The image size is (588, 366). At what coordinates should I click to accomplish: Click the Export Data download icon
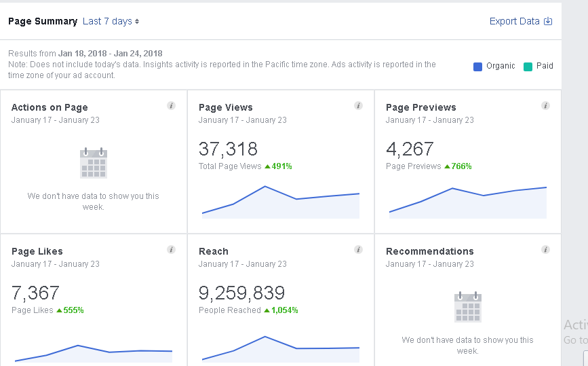[548, 21]
